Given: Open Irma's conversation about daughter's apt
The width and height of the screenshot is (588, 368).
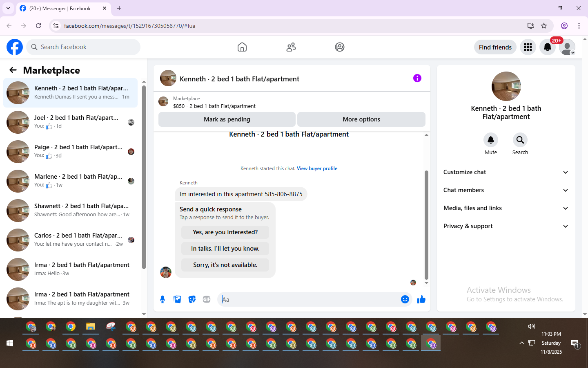Looking at the screenshot, I should [x=71, y=299].
